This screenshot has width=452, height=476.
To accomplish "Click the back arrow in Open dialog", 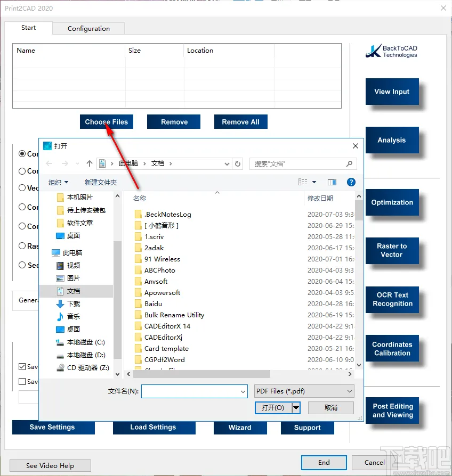I will pos(49,163).
